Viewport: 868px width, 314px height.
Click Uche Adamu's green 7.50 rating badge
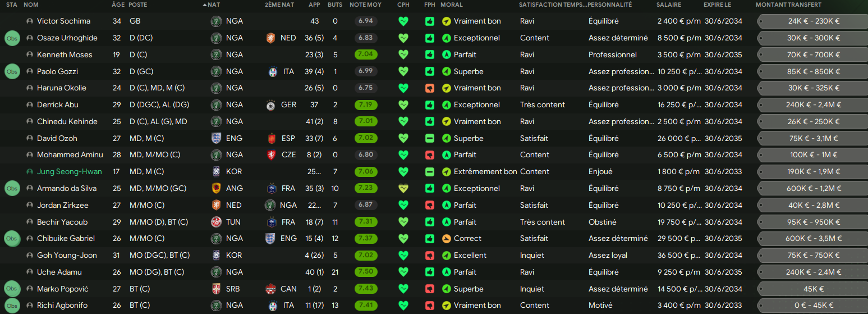click(366, 272)
